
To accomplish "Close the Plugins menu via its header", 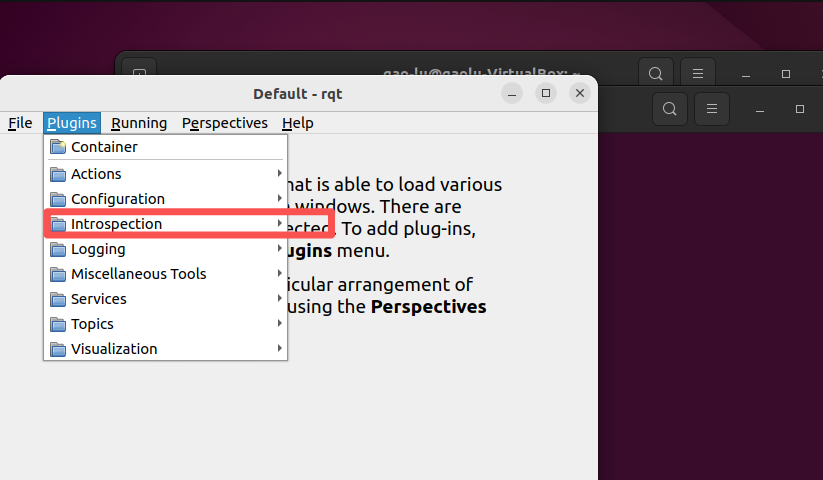I will coord(72,123).
